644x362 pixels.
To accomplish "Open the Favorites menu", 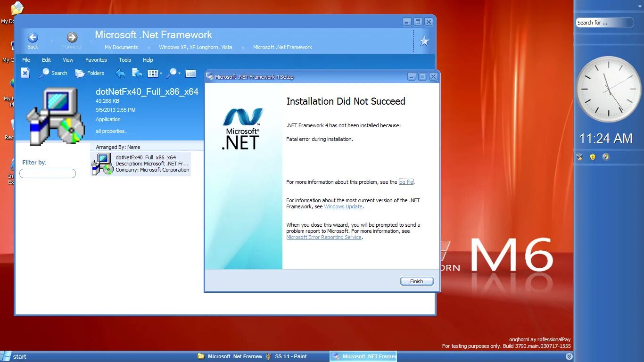I will pos(96,60).
